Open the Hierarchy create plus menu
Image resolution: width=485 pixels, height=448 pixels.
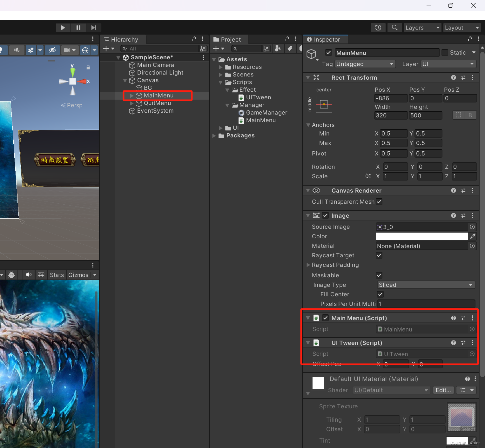coord(109,49)
